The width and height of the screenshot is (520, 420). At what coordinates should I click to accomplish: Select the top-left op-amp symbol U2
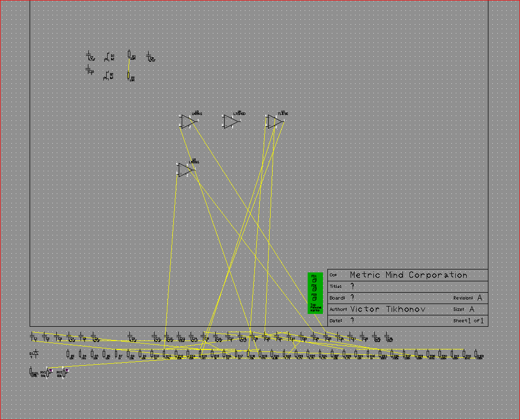188,121
